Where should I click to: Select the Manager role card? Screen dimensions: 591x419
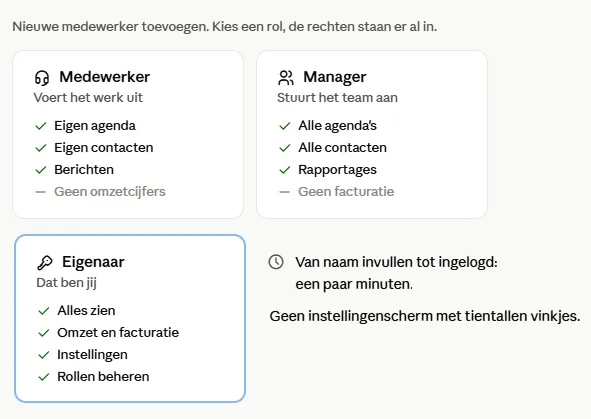(372, 135)
